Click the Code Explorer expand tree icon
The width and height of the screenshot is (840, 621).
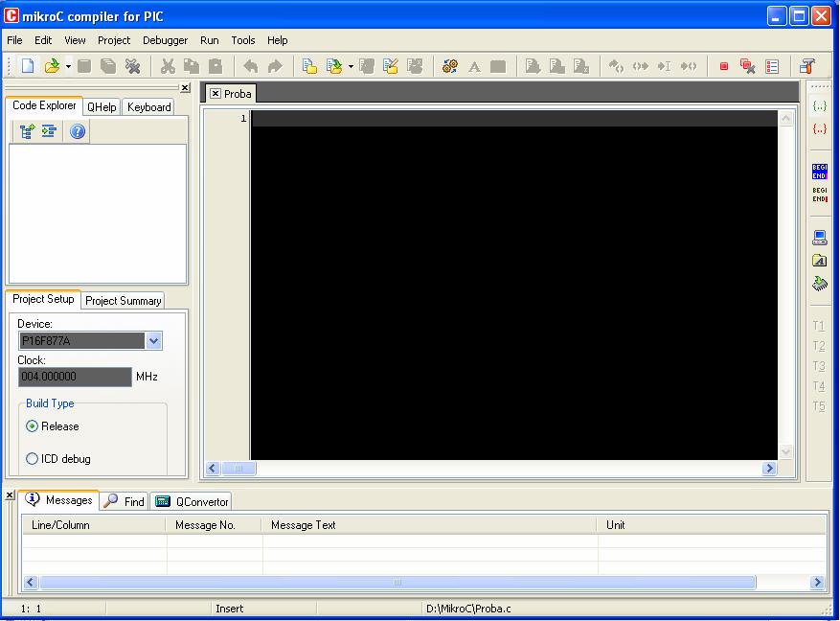27,131
